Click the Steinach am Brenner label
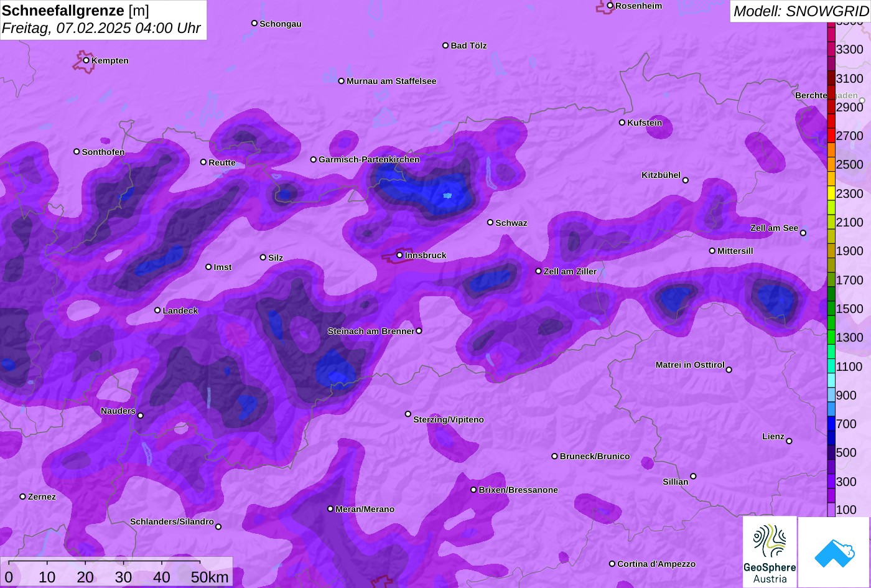Screen dimensions: 871x588 [371, 332]
